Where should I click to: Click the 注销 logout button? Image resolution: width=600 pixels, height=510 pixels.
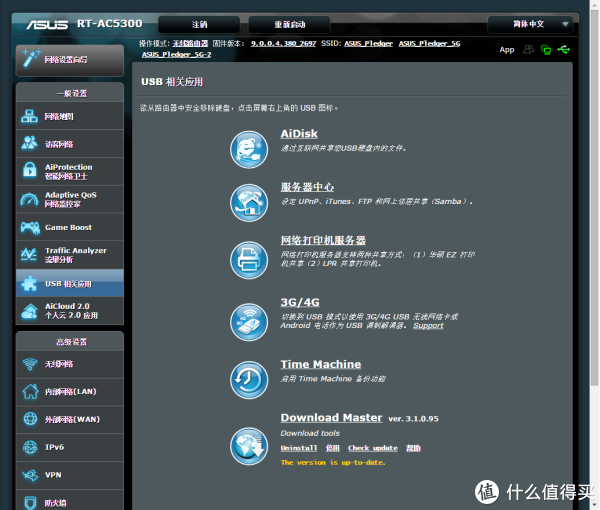(199, 24)
